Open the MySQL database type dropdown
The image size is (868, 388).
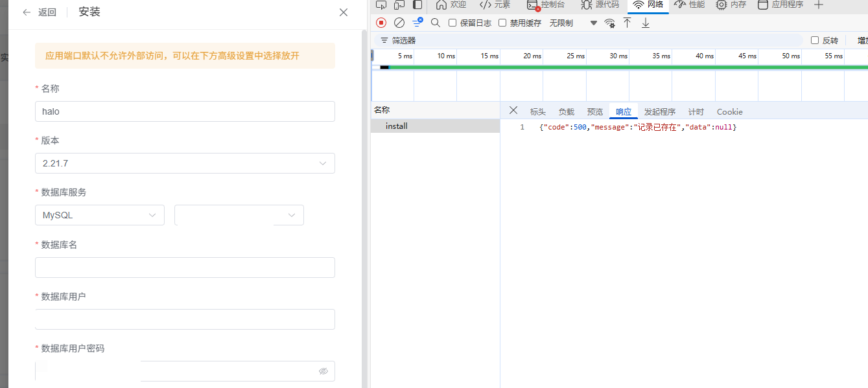tap(99, 215)
